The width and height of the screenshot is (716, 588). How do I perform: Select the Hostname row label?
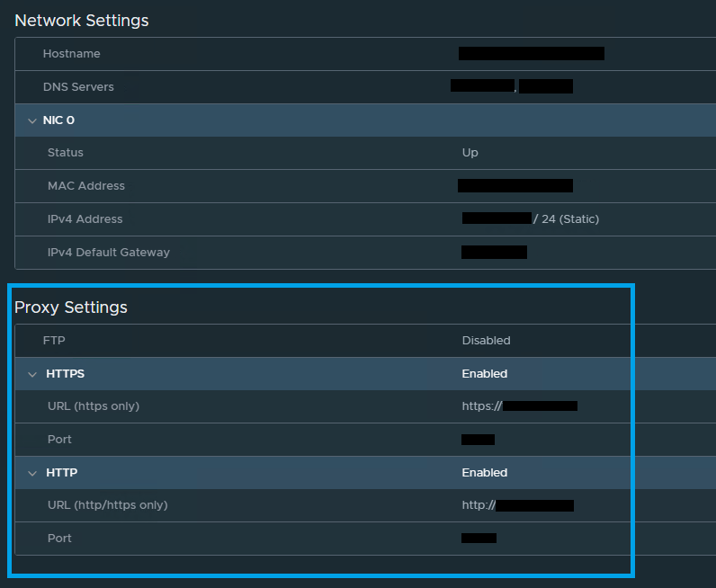pyautogui.click(x=71, y=54)
